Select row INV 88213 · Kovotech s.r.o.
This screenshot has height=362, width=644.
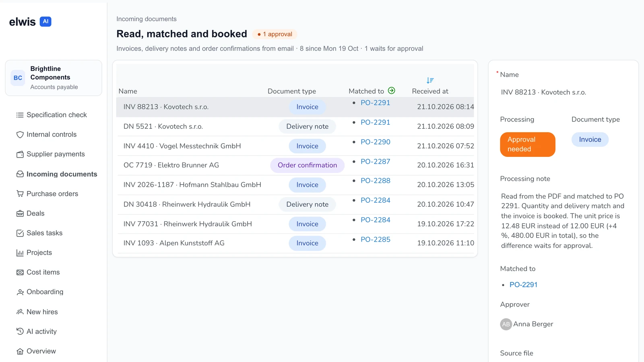pyautogui.click(x=295, y=107)
